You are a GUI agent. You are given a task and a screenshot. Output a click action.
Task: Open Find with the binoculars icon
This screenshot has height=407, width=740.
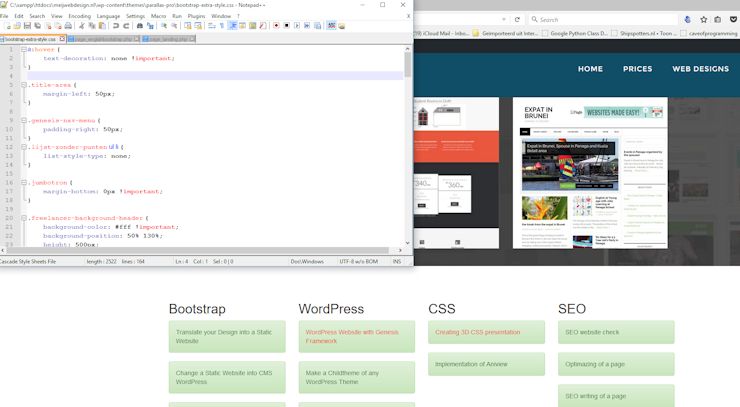tap(140, 26)
